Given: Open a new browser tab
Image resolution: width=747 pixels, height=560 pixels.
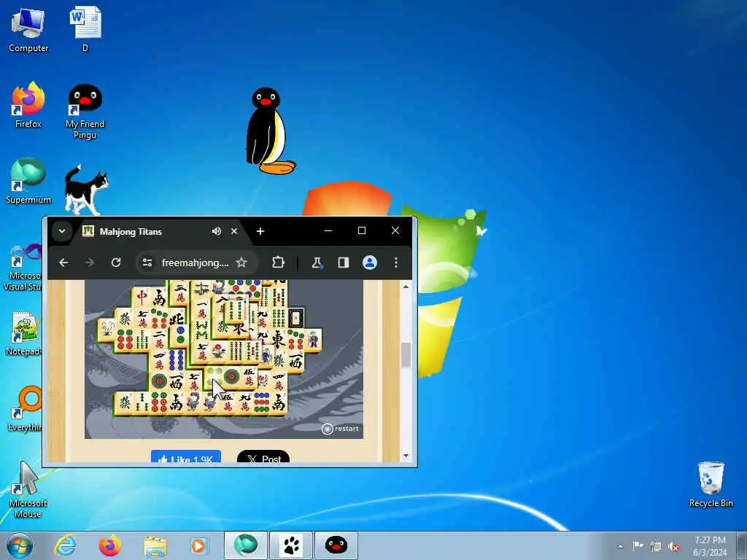Looking at the screenshot, I should (260, 231).
